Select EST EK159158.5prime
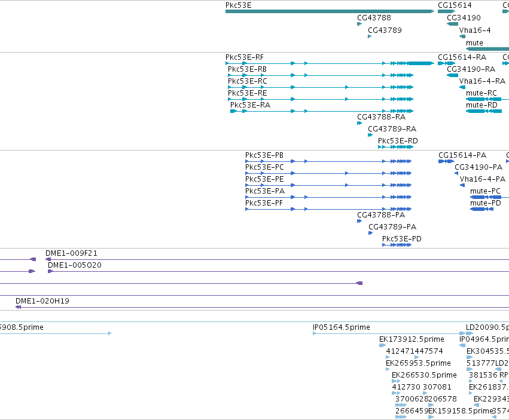 pos(461,411)
